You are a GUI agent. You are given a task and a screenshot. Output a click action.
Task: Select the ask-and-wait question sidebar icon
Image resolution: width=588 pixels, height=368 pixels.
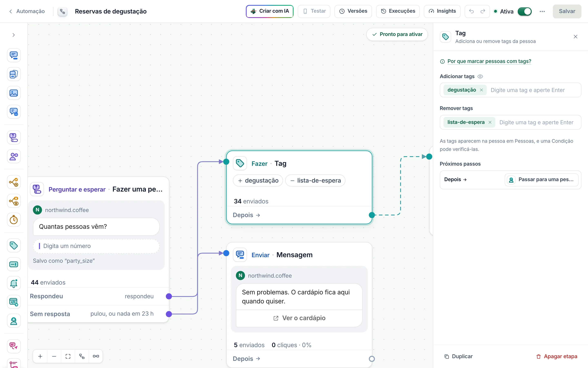point(14,138)
